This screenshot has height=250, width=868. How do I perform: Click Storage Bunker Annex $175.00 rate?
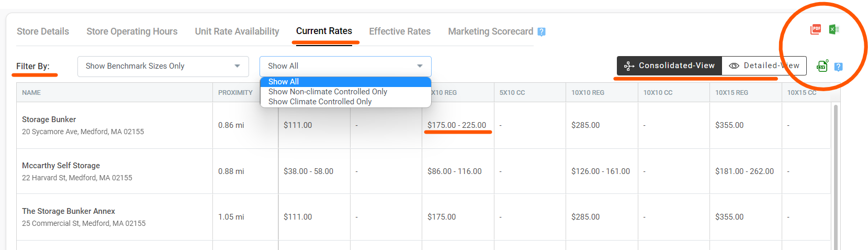(442, 217)
